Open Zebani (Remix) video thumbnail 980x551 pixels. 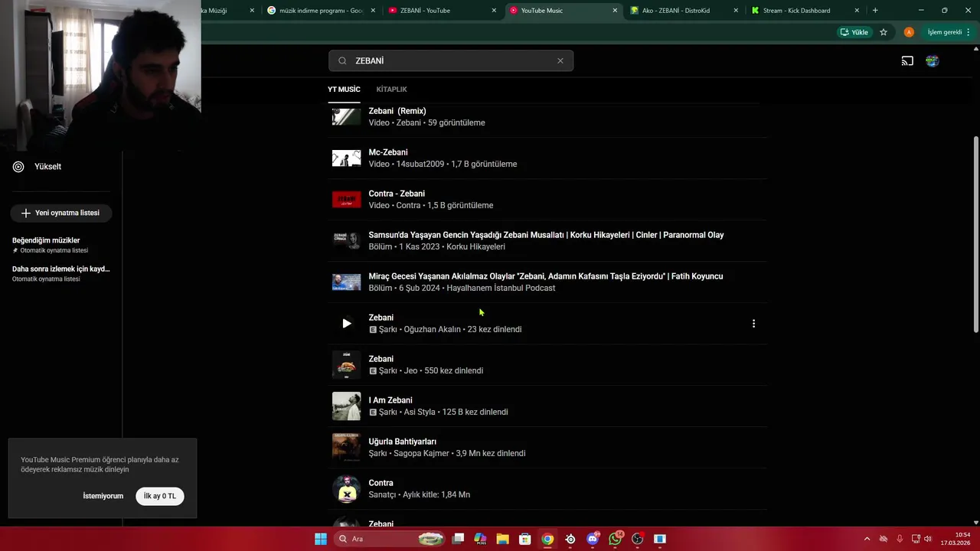[x=346, y=116]
